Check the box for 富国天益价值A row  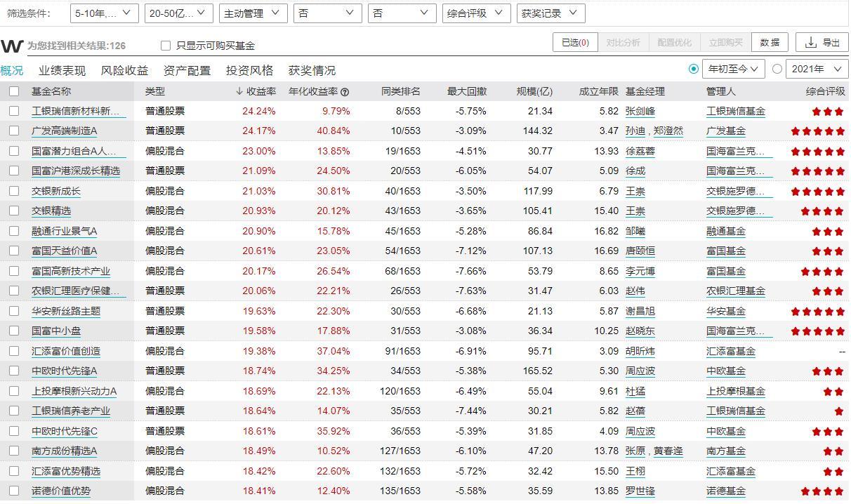coord(14,251)
